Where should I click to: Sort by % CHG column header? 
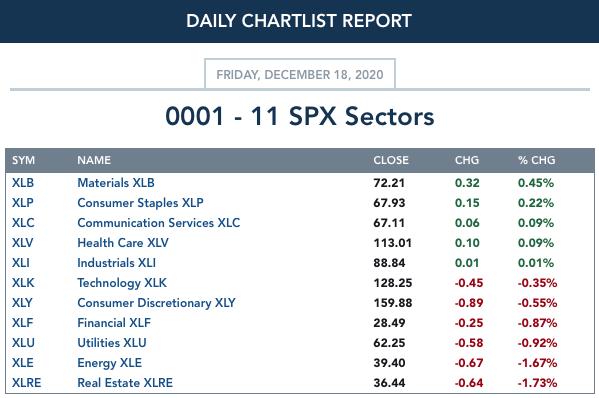[536, 160]
